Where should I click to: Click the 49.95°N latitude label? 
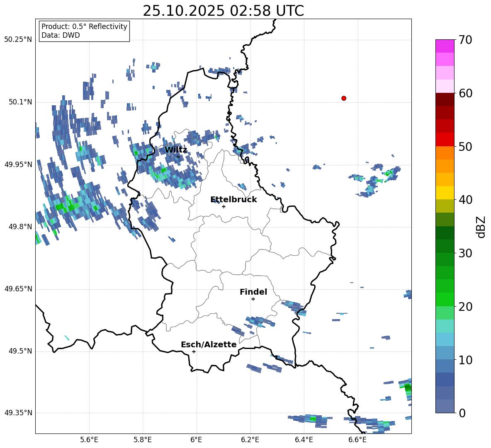pos(18,165)
